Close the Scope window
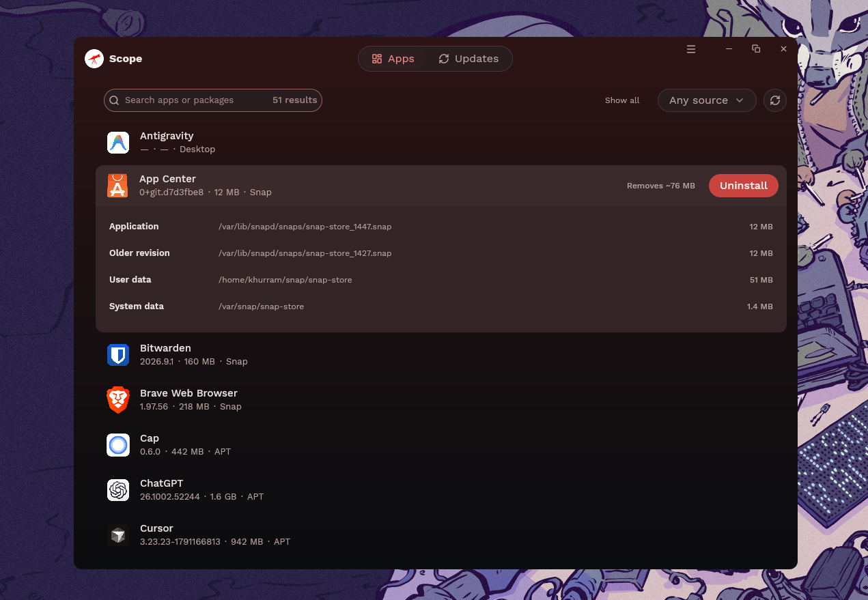Screen dimensions: 868x600 (783, 49)
